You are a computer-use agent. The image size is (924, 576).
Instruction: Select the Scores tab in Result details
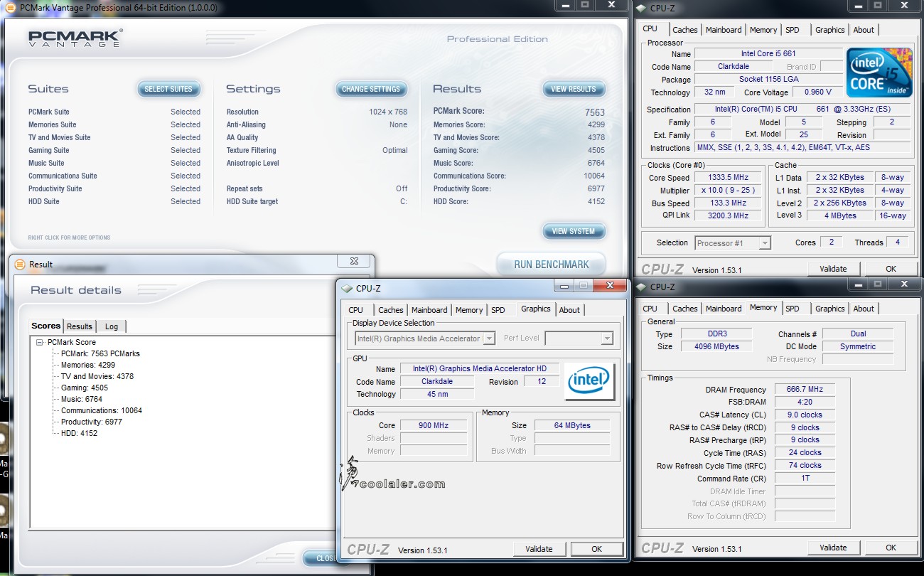[x=46, y=326]
